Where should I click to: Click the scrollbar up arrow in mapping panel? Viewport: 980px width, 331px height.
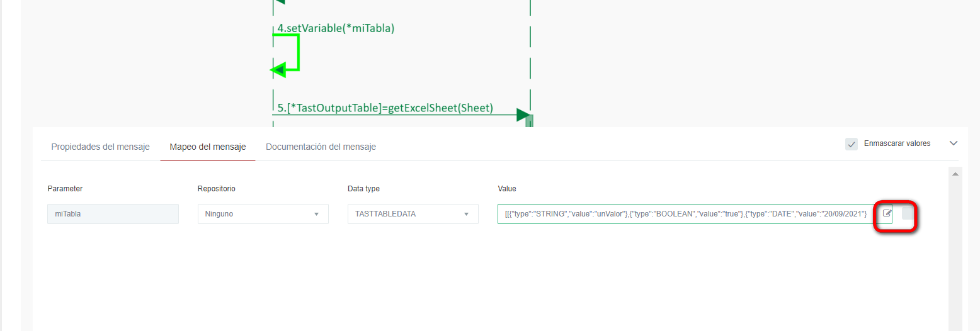pyautogui.click(x=955, y=174)
